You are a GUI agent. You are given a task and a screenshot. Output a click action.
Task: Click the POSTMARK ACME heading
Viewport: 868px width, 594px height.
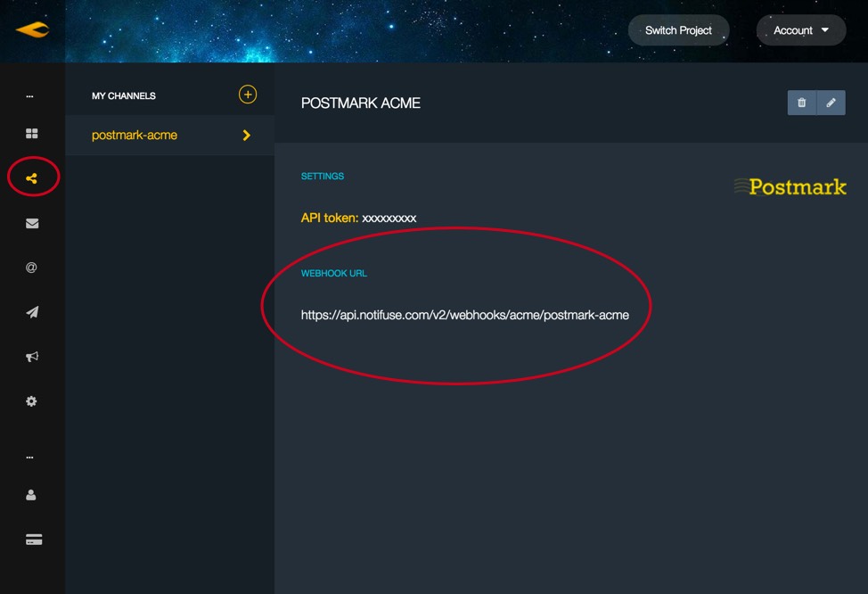(361, 103)
